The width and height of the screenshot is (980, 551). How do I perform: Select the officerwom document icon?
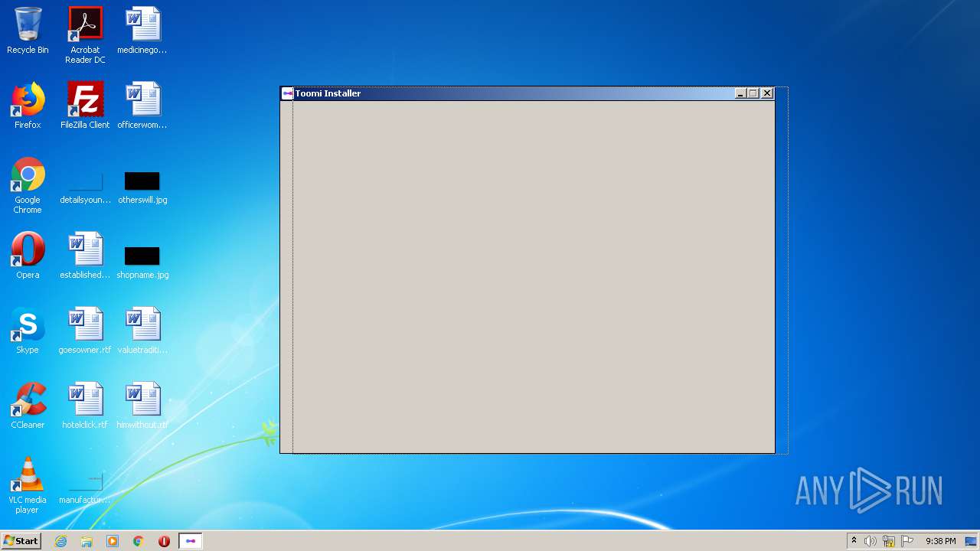click(142, 106)
